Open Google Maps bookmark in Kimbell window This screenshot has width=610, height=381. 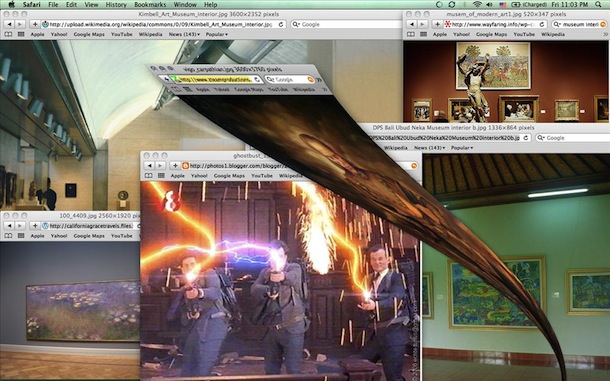click(x=89, y=34)
